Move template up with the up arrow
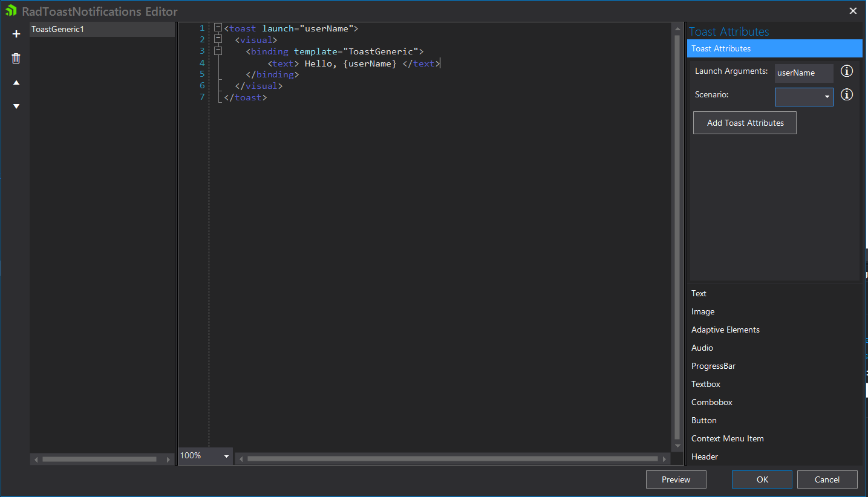Viewport: 868px width, 497px height. [16, 82]
